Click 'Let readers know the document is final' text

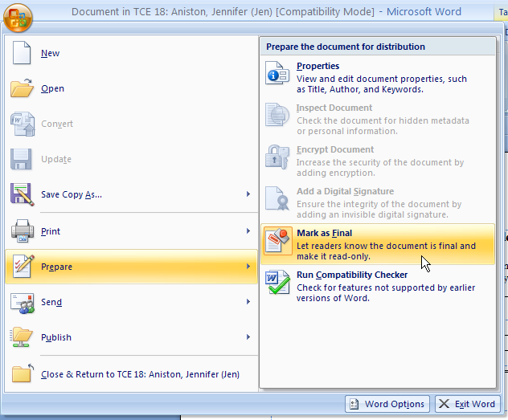(386, 251)
